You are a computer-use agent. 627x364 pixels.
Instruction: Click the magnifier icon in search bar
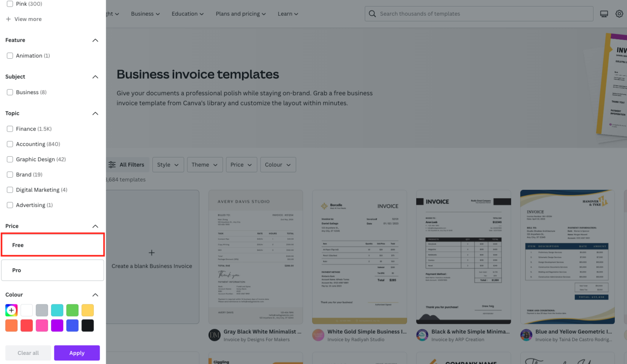[372, 14]
